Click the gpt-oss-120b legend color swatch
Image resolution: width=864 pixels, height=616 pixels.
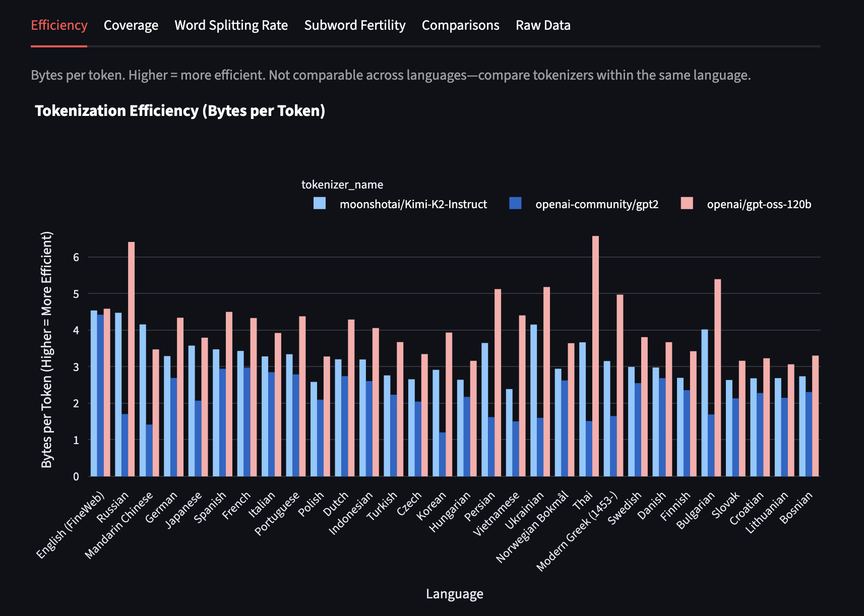(687, 204)
